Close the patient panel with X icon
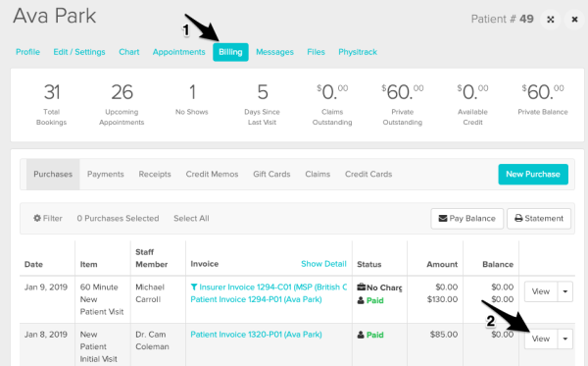588x366 pixels. pyautogui.click(x=574, y=20)
